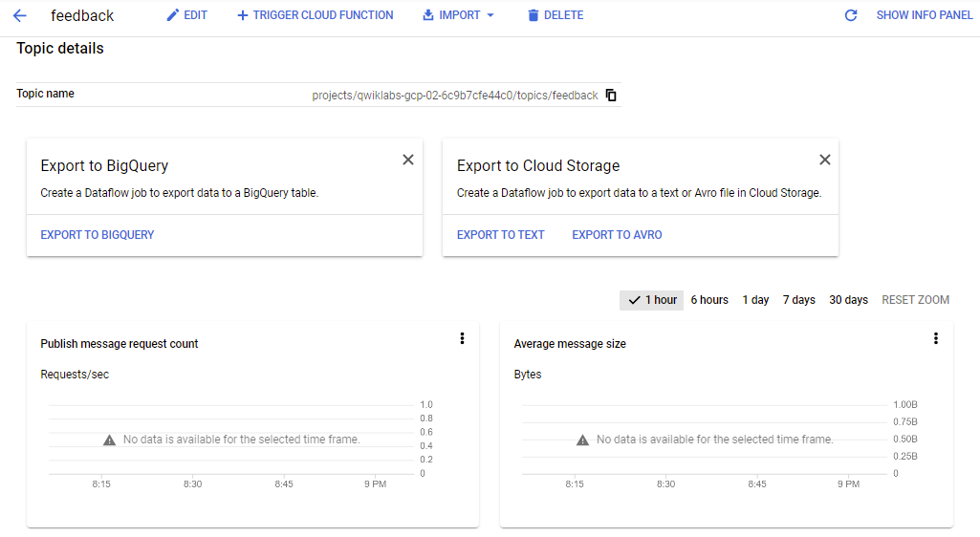Click the plus icon for Trigger Cloud Function

coord(243,15)
